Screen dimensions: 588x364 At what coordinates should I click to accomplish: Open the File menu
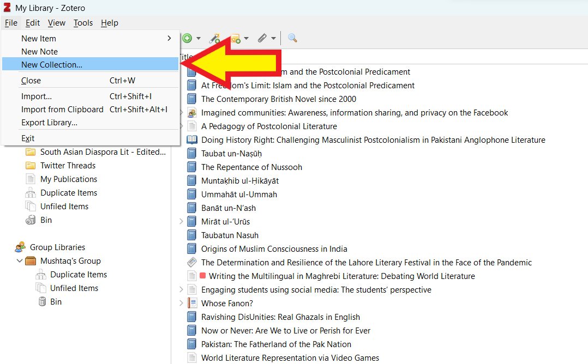click(11, 23)
